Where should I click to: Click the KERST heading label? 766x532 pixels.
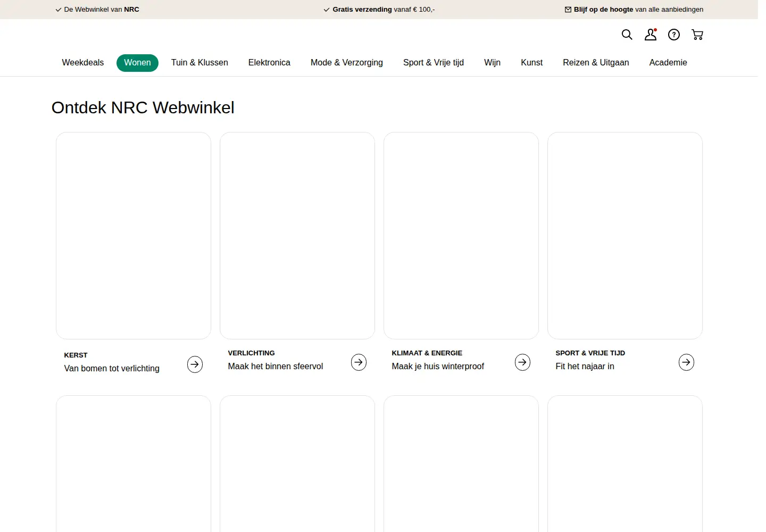[76, 355]
